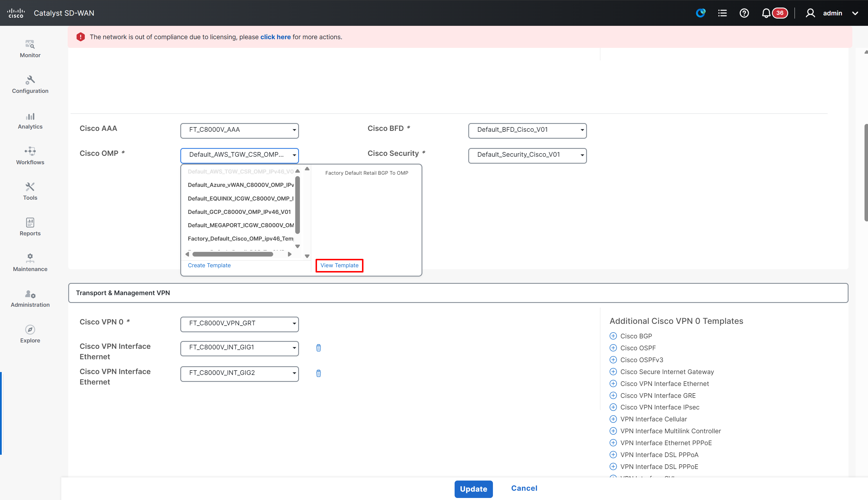868x500 pixels.
Task: Select Default_EQUINIX_ICGW_C8000V_OMP template option
Action: point(241,198)
